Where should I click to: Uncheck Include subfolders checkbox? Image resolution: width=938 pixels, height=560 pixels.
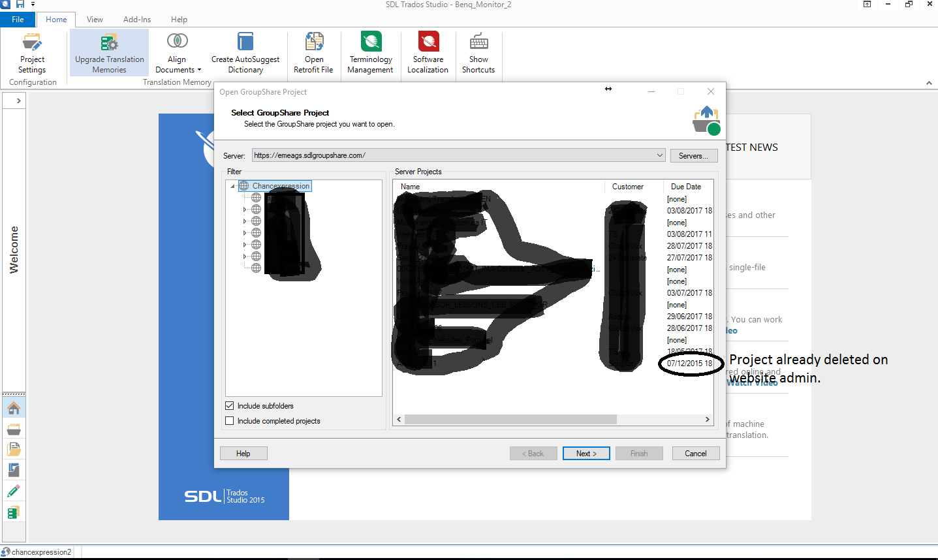pyautogui.click(x=230, y=406)
